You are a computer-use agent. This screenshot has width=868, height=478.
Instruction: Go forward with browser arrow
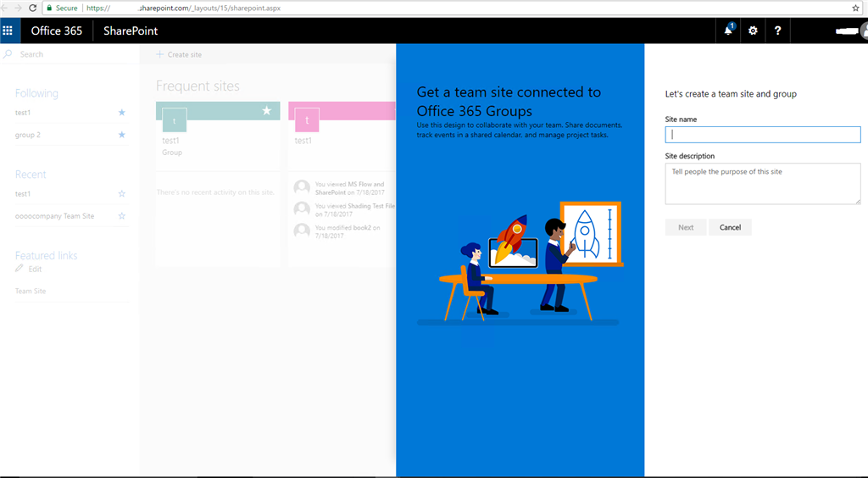(18, 8)
